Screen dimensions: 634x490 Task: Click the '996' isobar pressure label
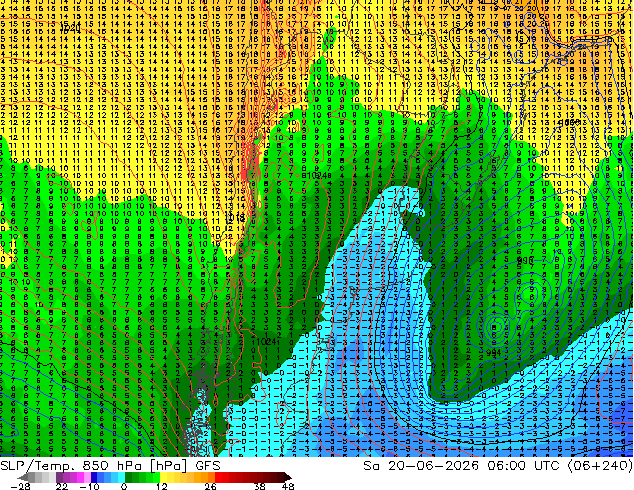pos(525,260)
